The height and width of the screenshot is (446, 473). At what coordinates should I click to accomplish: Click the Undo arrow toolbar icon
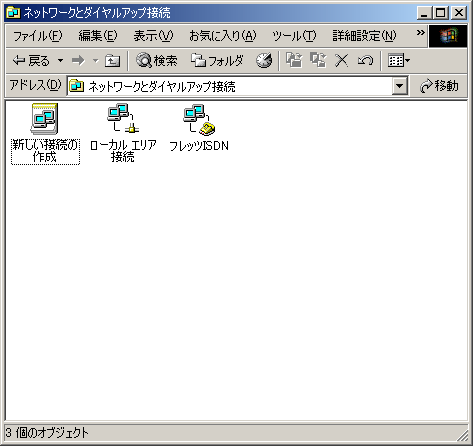coord(365,61)
